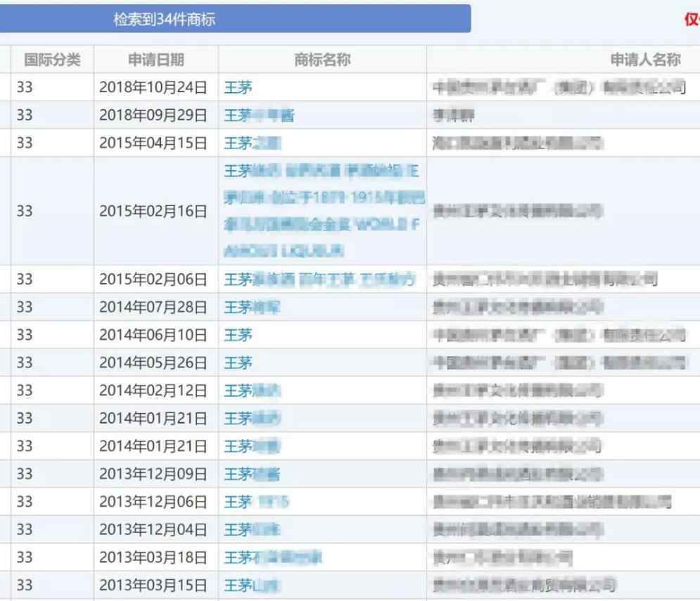This screenshot has width=700, height=601.
Task: Click the 检索到34件商标 result banner
Action: coord(235,19)
